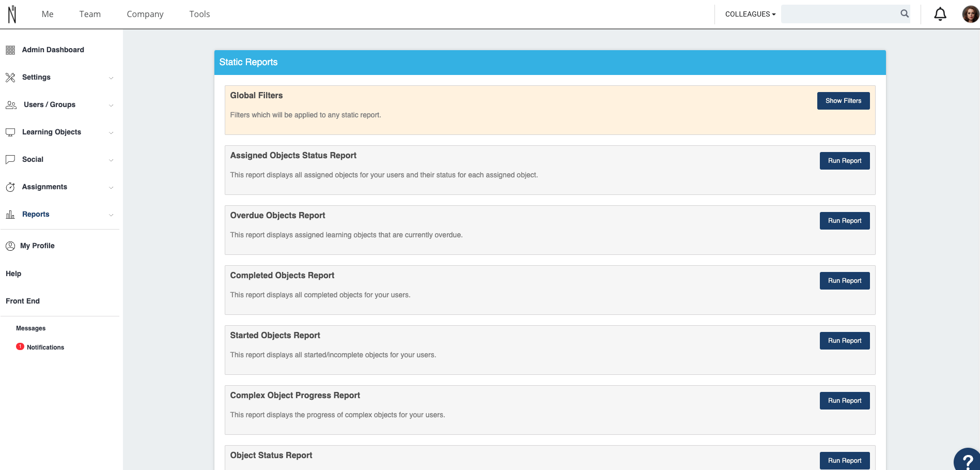Screen dimensions: 980x470
Task: Expand the Settings chevron
Action: tap(111, 78)
